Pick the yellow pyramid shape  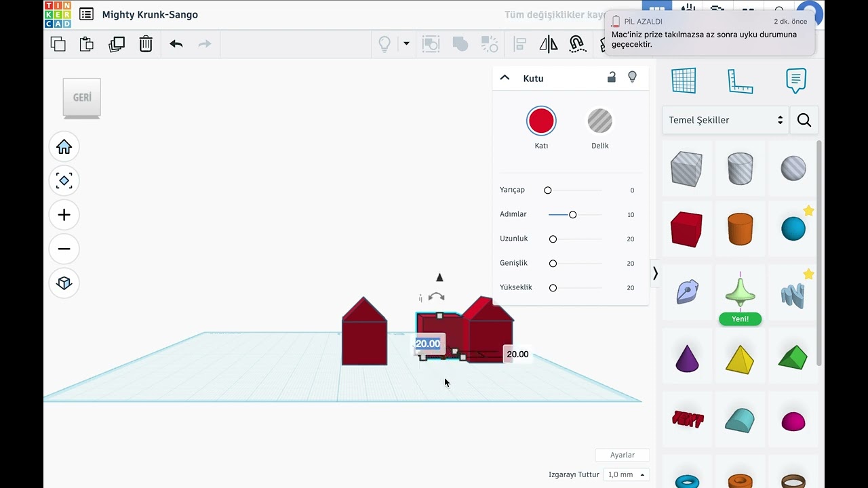point(740,359)
